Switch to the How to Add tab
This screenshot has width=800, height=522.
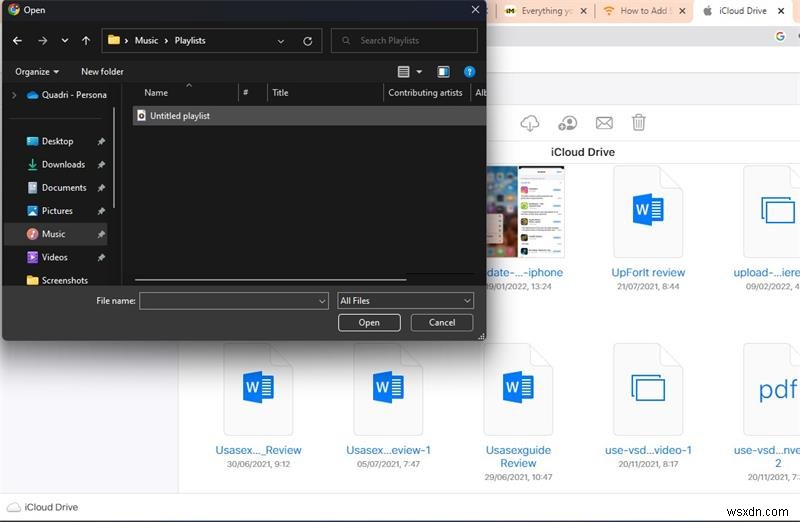642,11
